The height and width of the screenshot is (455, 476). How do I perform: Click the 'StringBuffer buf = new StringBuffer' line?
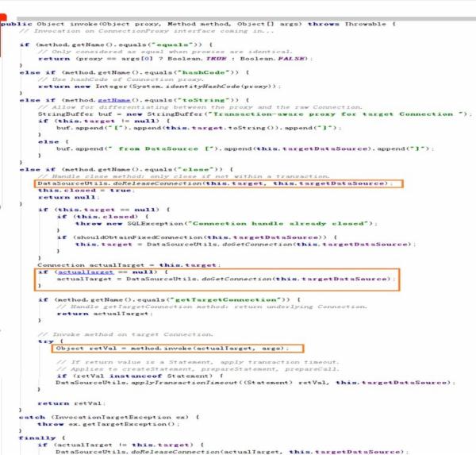255,114
